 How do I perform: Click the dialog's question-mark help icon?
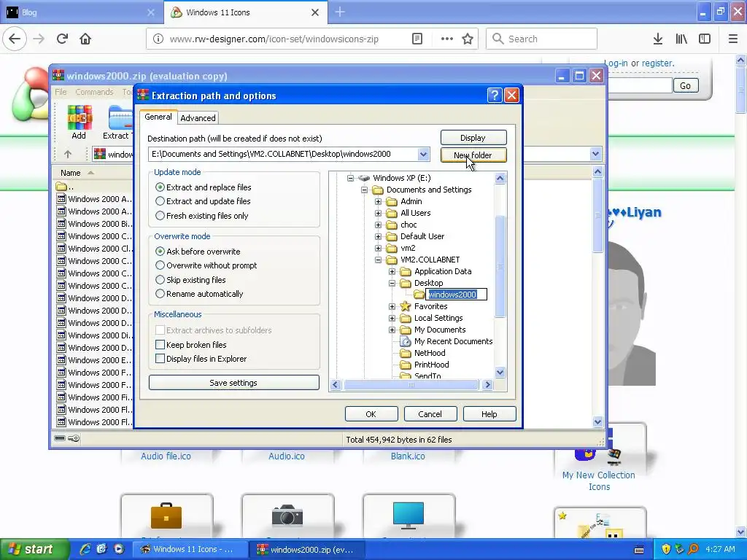495,96
